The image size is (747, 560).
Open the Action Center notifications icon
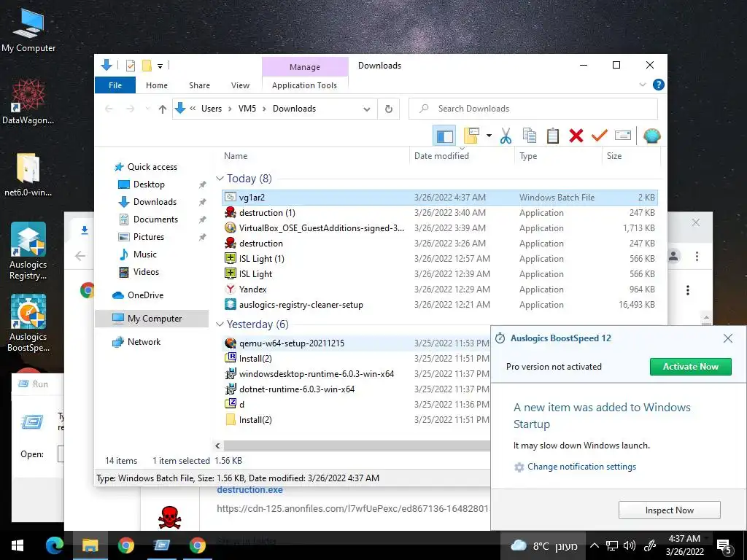(x=724, y=546)
